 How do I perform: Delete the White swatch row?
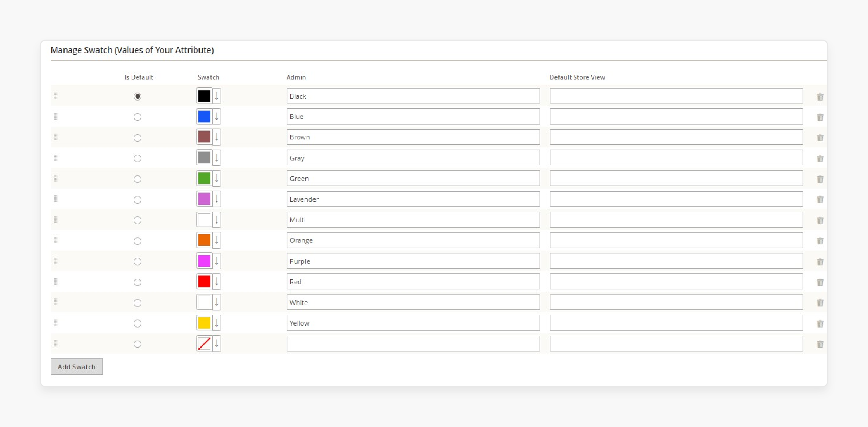tap(820, 302)
